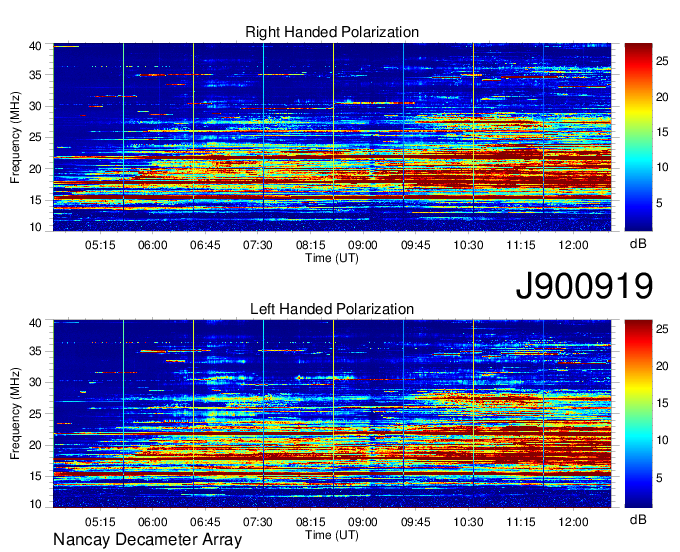This screenshot has height=552, width=680.
Task: Click the red 30 MHz streak near 09:00 in top spectrogram
Action: [x=375, y=103]
